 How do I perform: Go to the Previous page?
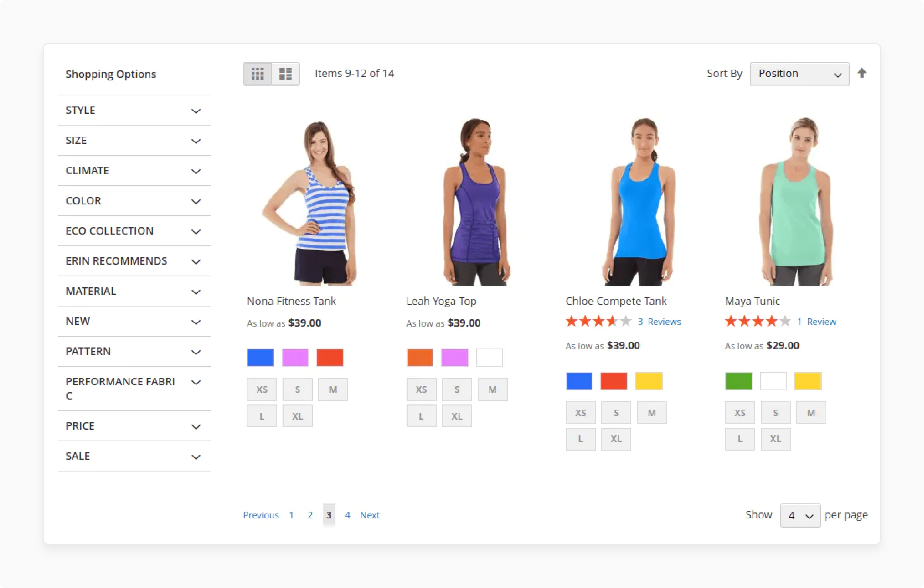[x=261, y=515]
